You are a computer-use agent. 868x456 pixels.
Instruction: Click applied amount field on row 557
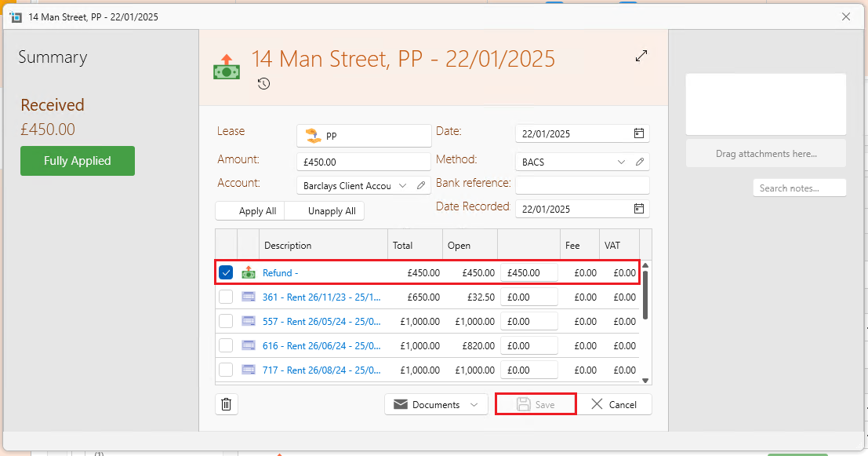coord(529,321)
